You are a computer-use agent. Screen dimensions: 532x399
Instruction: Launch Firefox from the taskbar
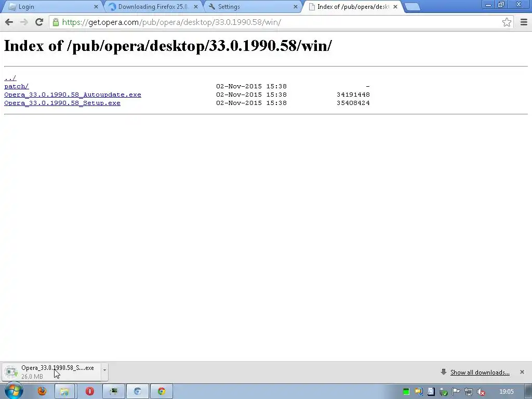[42, 391]
